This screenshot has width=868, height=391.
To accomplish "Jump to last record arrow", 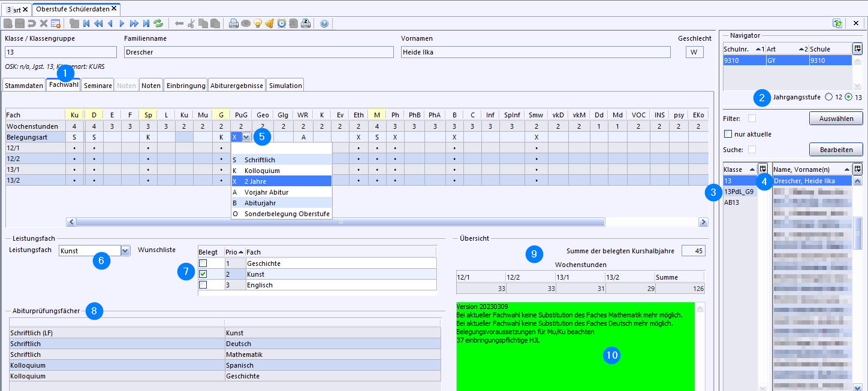I will (x=146, y=23).
